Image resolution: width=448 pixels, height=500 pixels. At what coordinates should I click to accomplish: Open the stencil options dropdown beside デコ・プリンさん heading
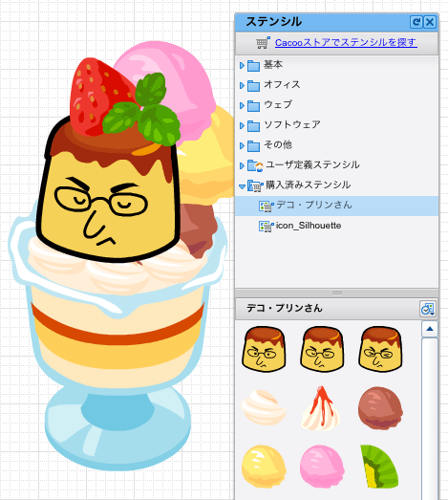pos(428,309)
